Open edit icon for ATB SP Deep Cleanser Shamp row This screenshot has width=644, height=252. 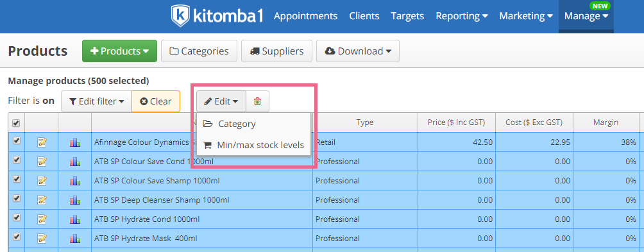(42, 200)
